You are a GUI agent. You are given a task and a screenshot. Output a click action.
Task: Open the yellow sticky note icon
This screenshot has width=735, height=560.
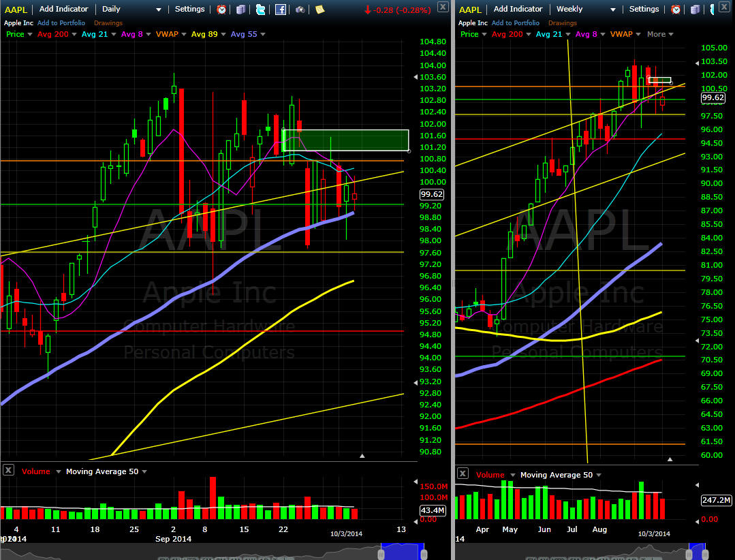[319, 10]
